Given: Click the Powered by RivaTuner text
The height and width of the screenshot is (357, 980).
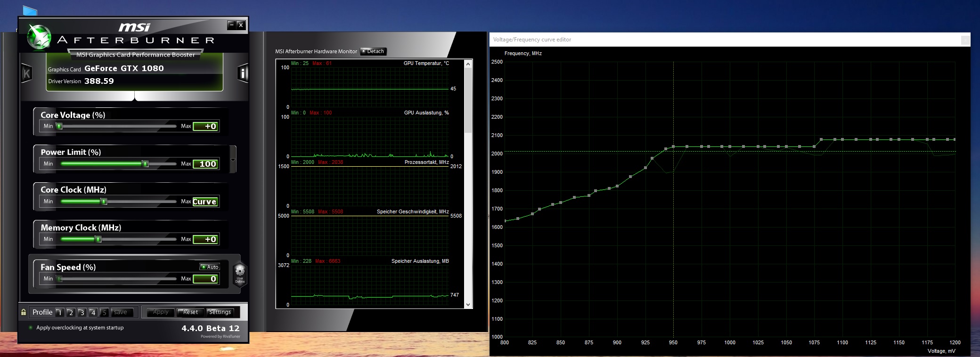Looking at the screenshot, I should tap(220, 336).
